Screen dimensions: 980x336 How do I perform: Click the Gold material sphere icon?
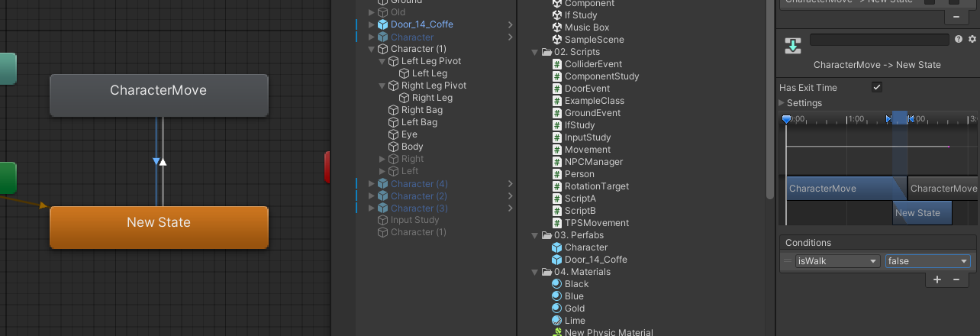[557, 309]
